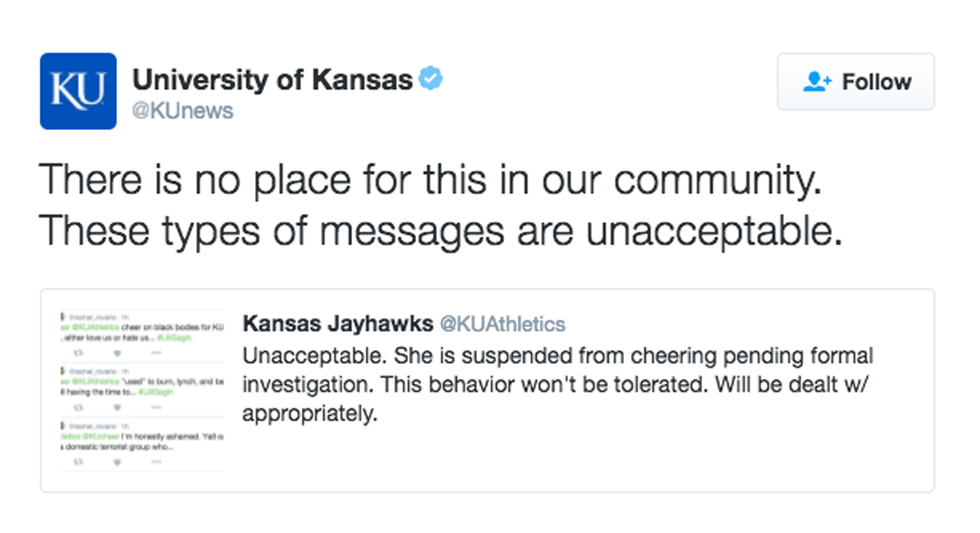Like the first tweet in the screenshot
Screen dimensions: 980x533
click(117, 353)
